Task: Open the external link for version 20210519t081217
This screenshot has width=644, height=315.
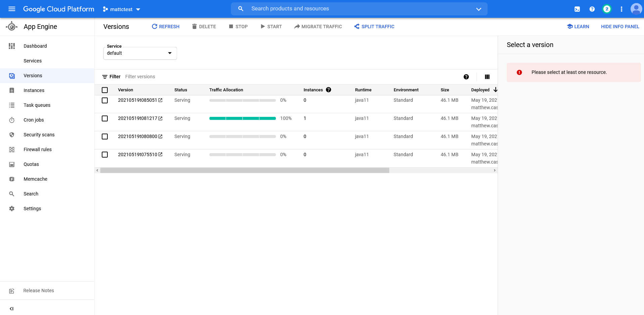Action: click(x=160, y=119)
